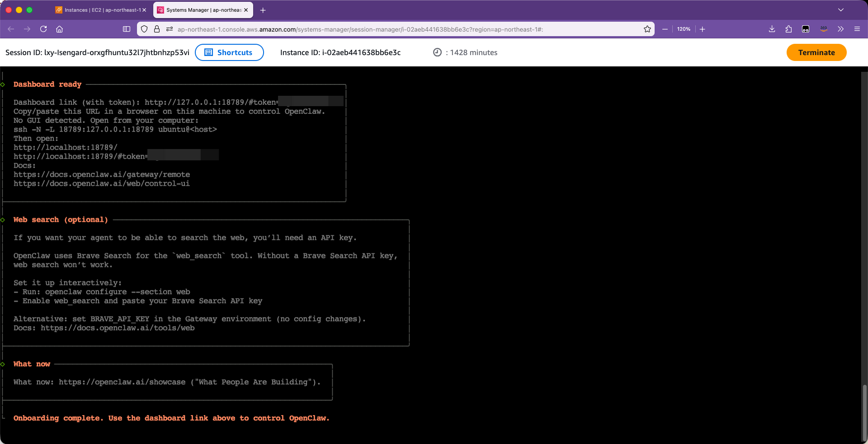This screenshot has height=444, width=868.
Task: Show more toolbar items overflow chevron
Action: pyautogui.click(x=840, y=29)
